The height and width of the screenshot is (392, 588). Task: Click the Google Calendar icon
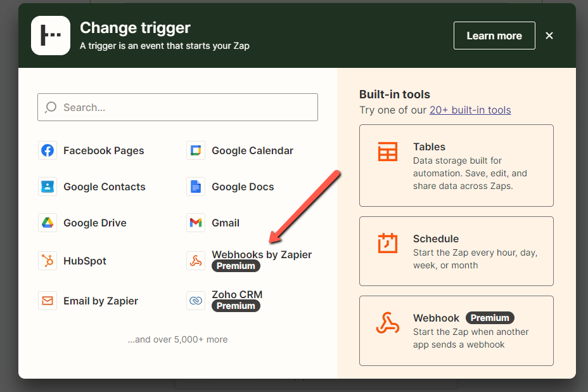click(196, 150)
